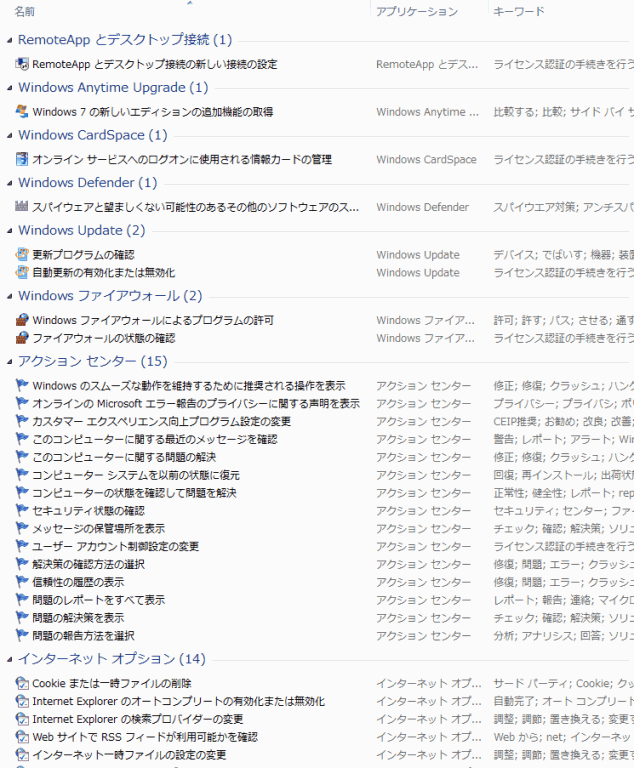Click the internet options icon for Cookie または一時ファイルの削除
The image size is (634, 768).
tap(22, 683)
